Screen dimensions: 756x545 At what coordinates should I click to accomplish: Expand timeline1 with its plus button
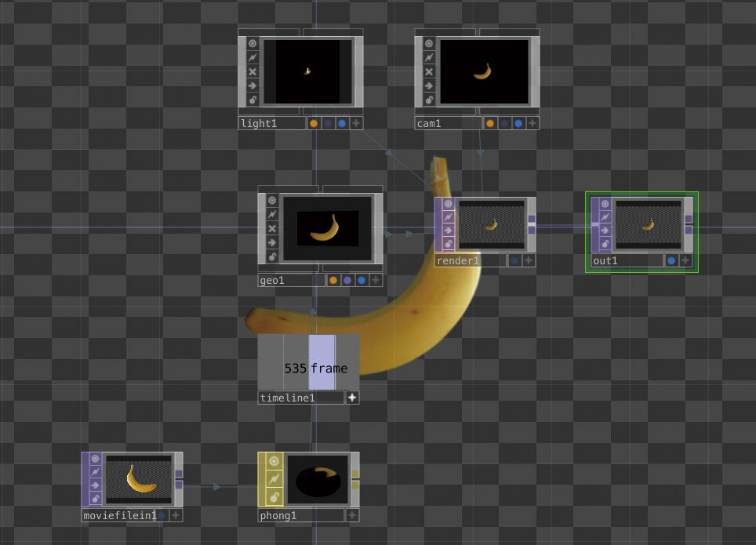[352, 398]
